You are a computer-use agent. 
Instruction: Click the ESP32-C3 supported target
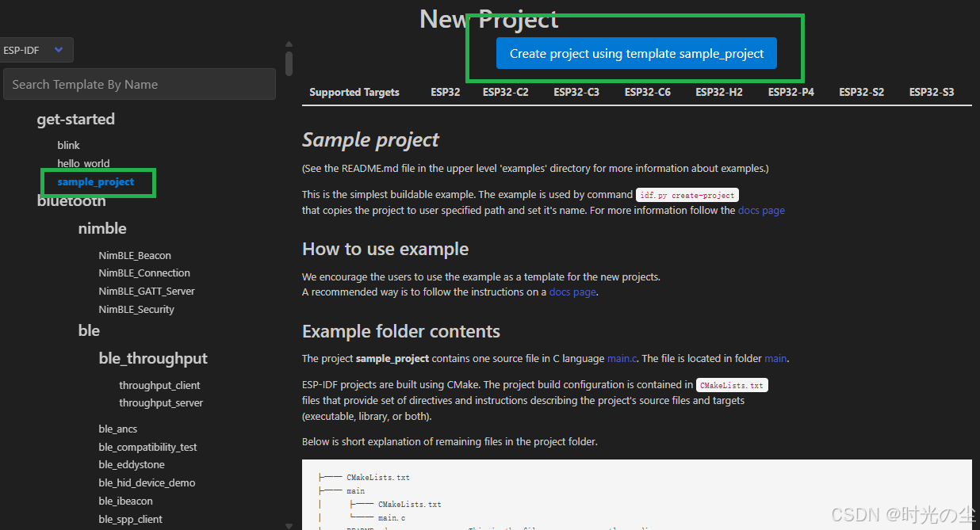pyautogui.click(x=576, y=92)
